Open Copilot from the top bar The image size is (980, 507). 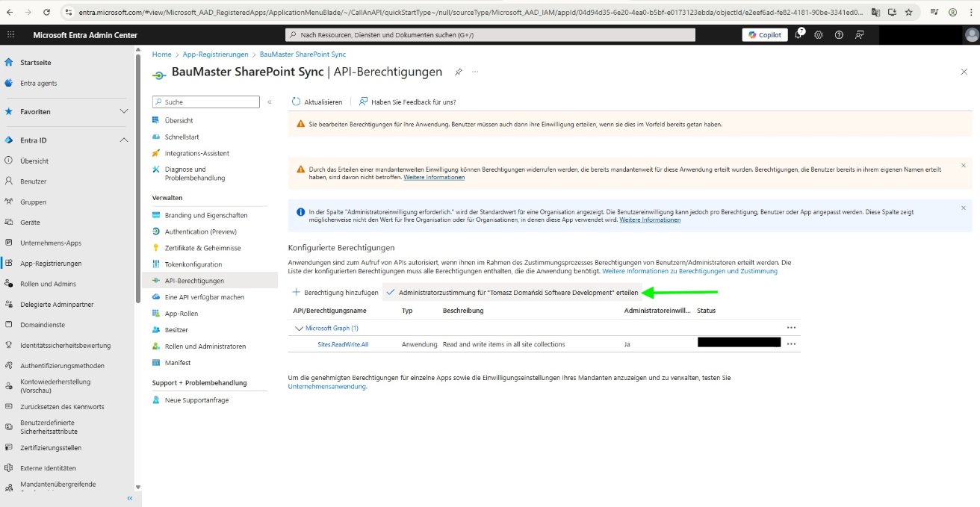(x=763, y=34)
